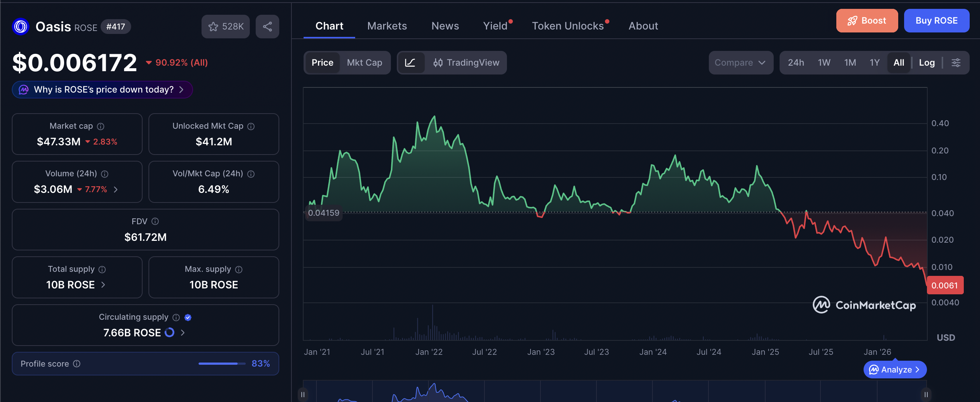This screenshot has height=402, width=980.
Task: Click the AI icon beside ROSE price question
Action: [x=24, y=90]
